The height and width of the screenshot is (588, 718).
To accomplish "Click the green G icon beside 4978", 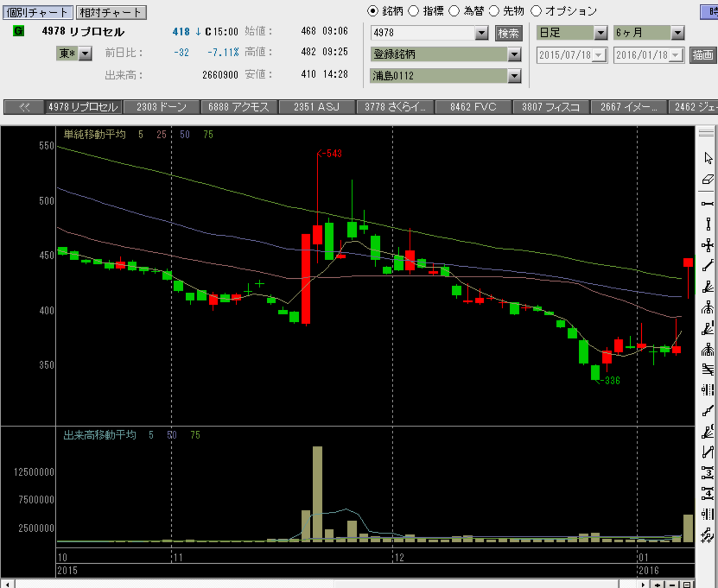I will (x=18, y=31).
